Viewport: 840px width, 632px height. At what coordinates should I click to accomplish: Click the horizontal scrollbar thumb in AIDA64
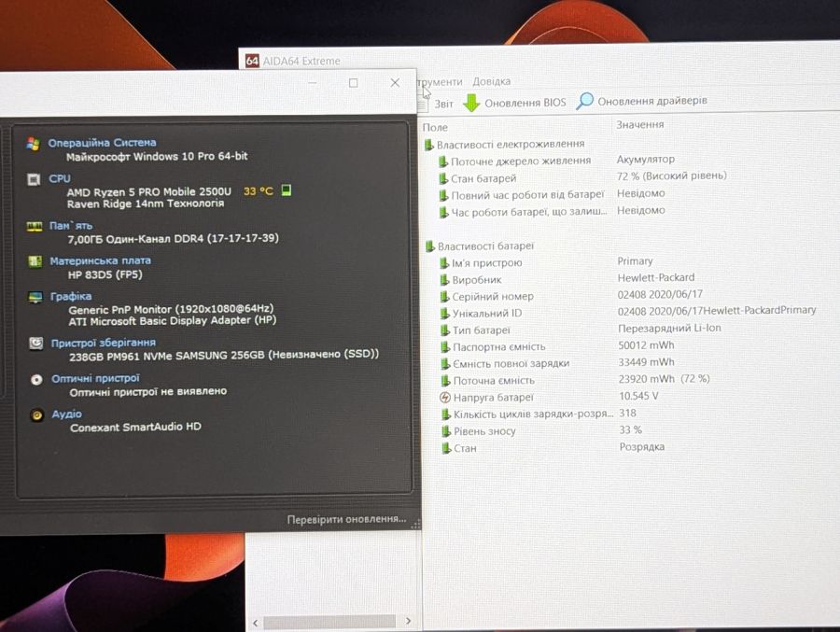tap(329, 622)
